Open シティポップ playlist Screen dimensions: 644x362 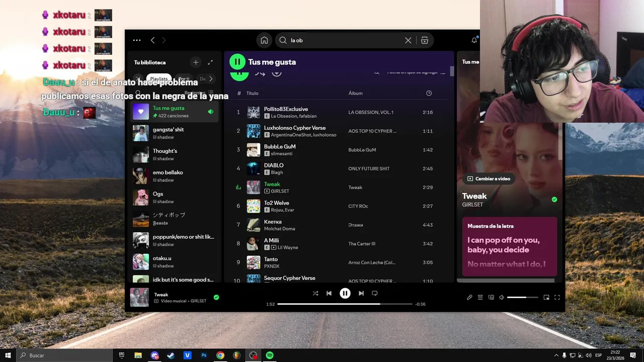click(x=175, y=219)
